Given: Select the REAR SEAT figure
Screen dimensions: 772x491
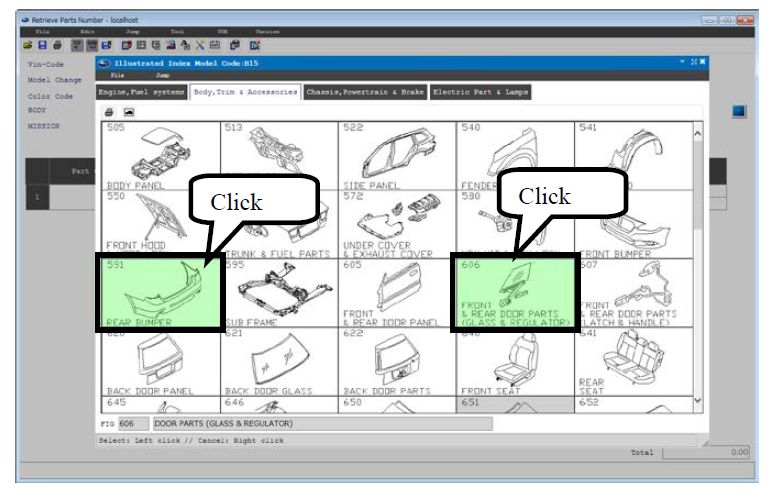Looking at the screenshot, I should pos(634,362).
